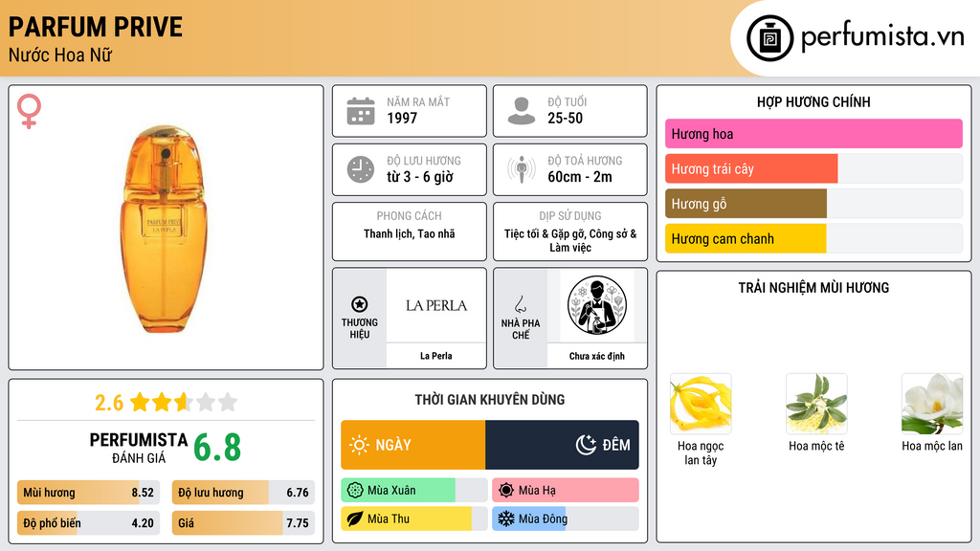Click the pink Hương hoa accord bar
Screen dimensions: 980x551
[x=813, y=134]
